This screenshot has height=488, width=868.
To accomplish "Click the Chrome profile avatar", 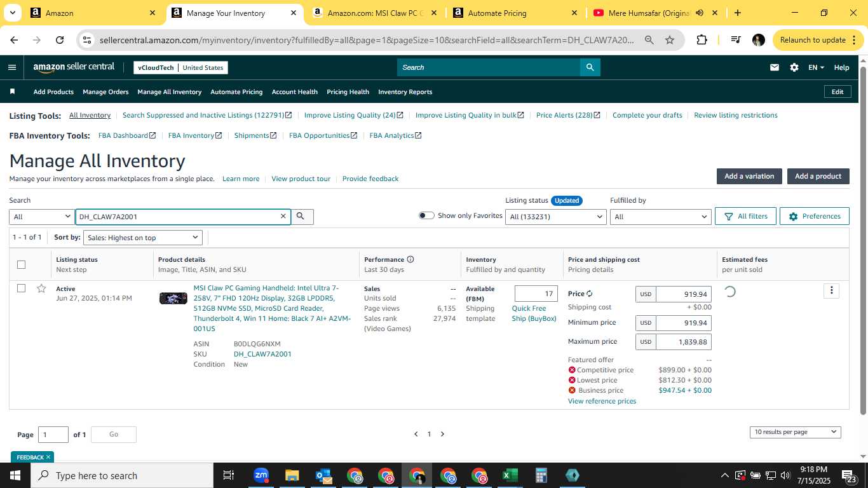I will point(758,39).
